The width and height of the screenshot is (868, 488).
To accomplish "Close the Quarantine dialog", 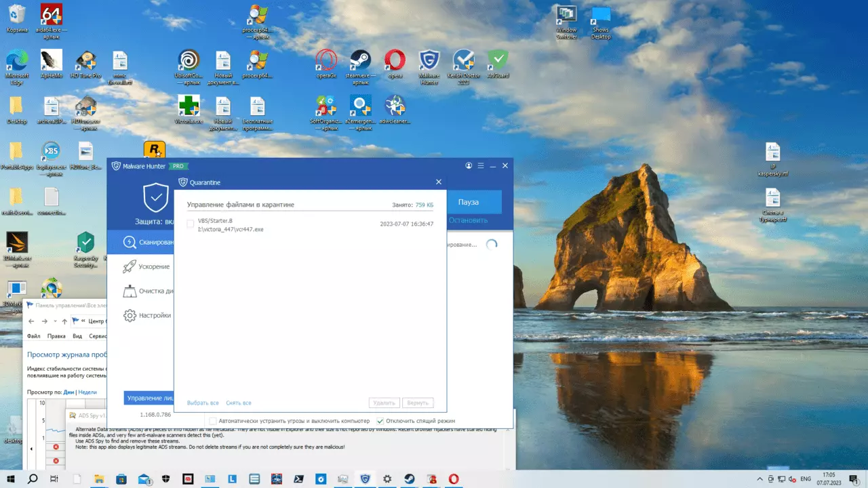I will [x=438, y=182].
